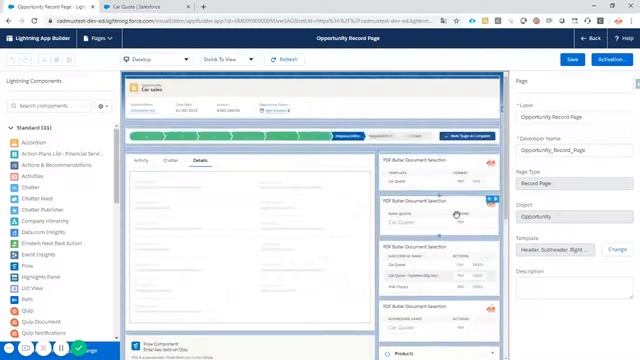Click the Description text area
This screenshot has width=640, height=360.
[x=574, y=288]
